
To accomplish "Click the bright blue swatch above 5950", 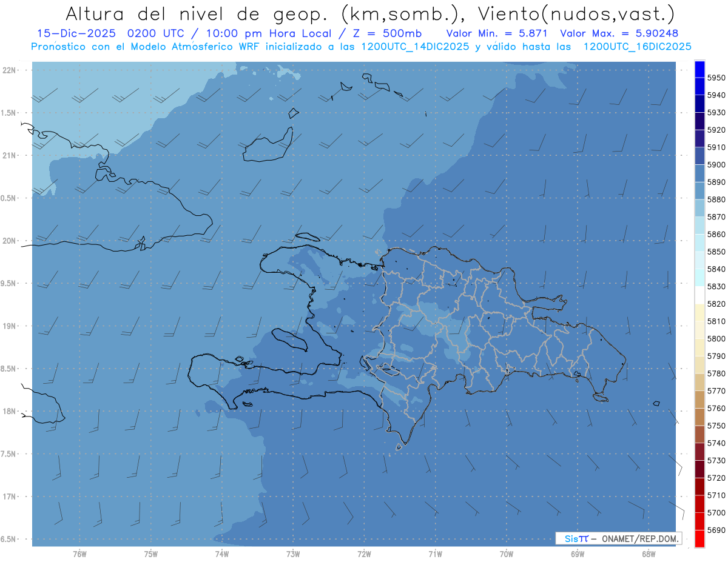I will [x=699, y=69].
